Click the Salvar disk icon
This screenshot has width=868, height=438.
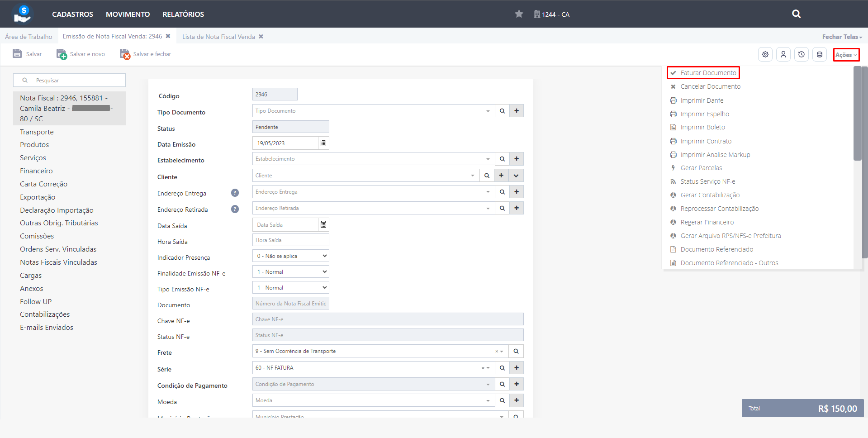click(x=17, y=53)
